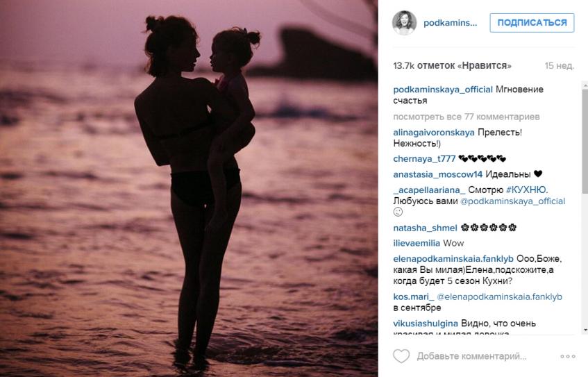Click the @elenapodkaminskaia.fanklyb mention in reply
588x377 pixels.
click(500, 296)
